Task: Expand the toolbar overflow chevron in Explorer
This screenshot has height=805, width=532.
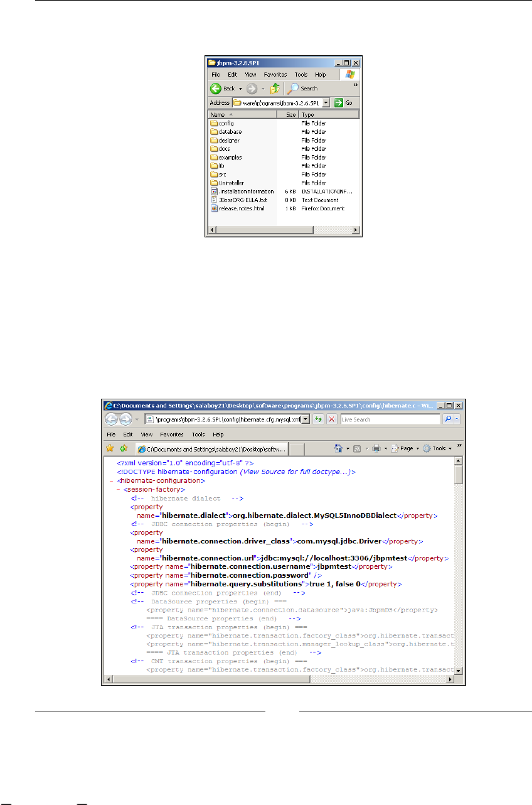Action: point(356,84)
